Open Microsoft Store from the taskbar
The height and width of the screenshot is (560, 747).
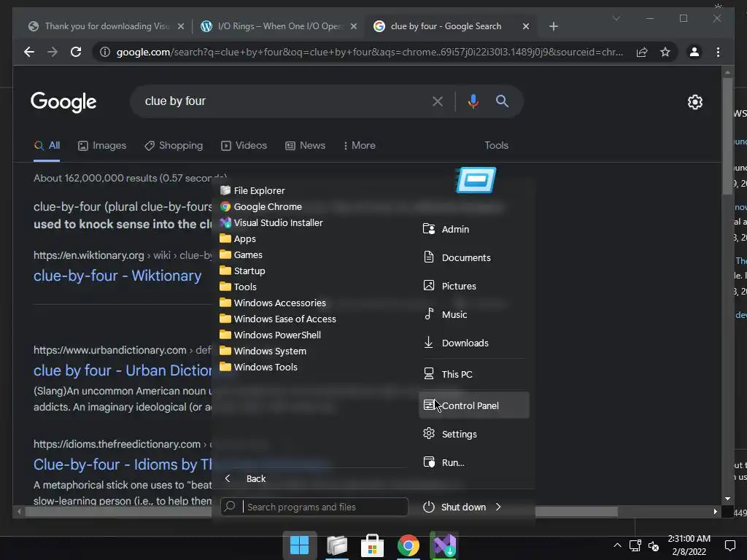tap(372, 545)
